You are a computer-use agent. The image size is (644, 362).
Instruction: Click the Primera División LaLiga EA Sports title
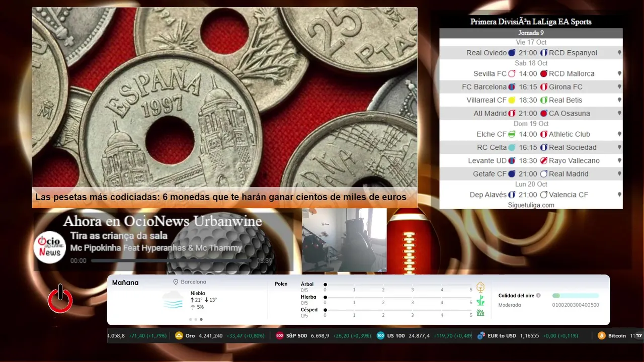(x=531, y=22)
